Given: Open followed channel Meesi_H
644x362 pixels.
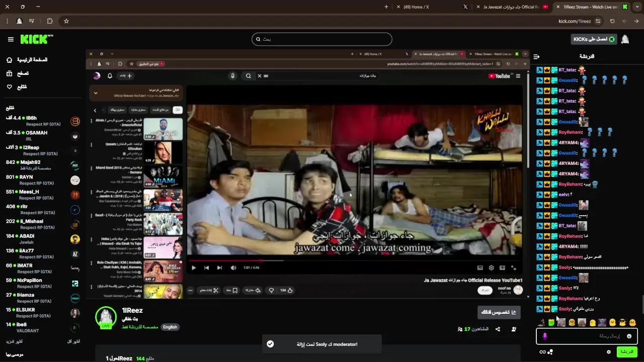Looking at the screenshot, I should pos(42,195).
